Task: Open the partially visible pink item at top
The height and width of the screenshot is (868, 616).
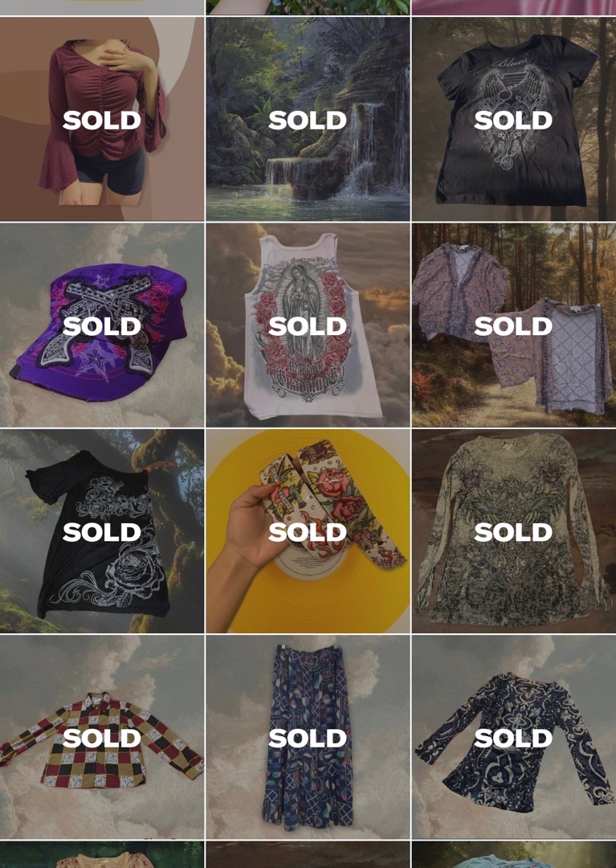Action: tap(514, 7)
